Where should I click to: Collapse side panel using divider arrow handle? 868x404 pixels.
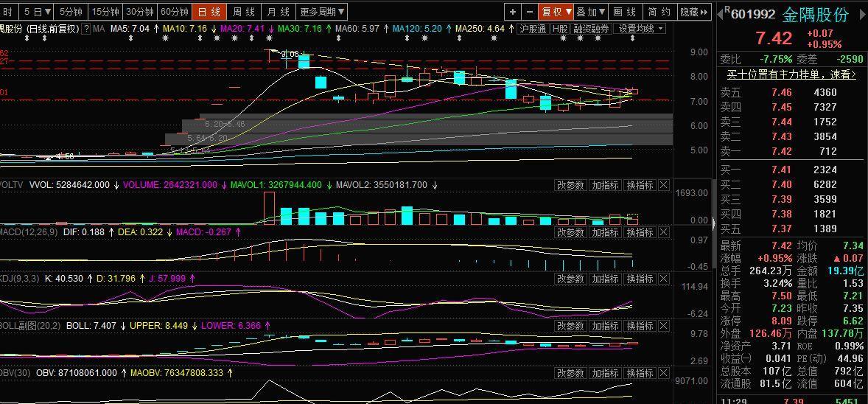712,220
